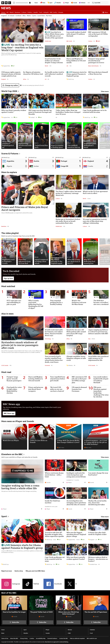The width and height of the screenshot is (110, 644).
Task: Select the World tab in News navigation
Action: coord(12,12)
